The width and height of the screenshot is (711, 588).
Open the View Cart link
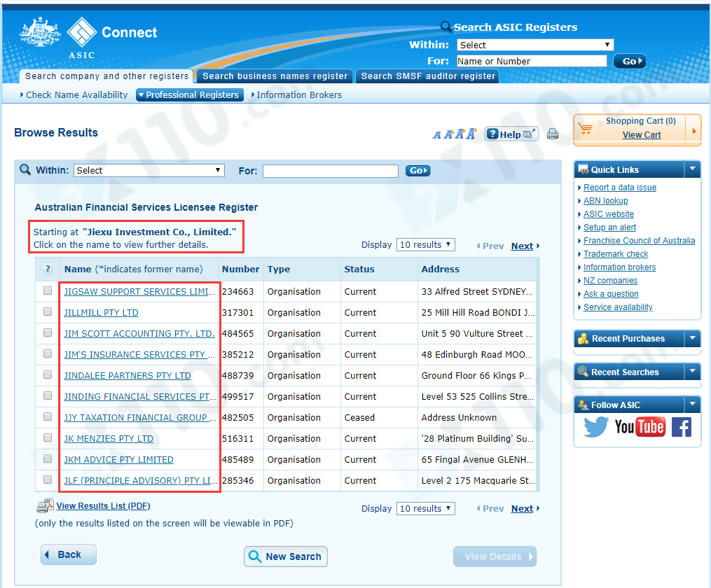641,134
